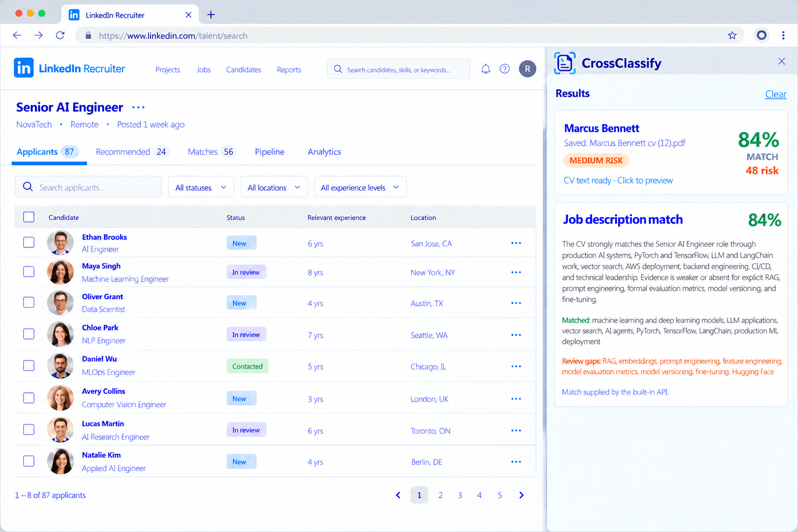Image resolution: width=798 pixels, height=532 pixels.
Task: Open the Reports menu
Action: point(289,70)
